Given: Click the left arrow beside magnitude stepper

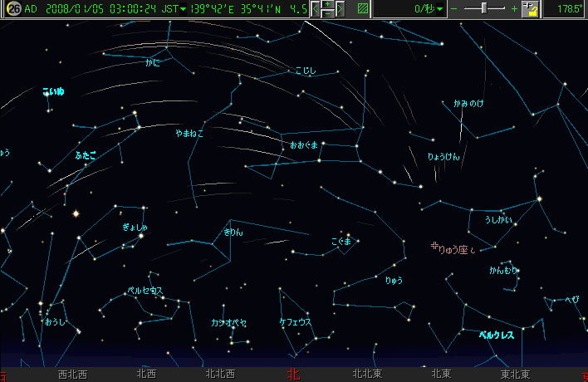Looking at the screenshot, I should (x=316, y=9).
